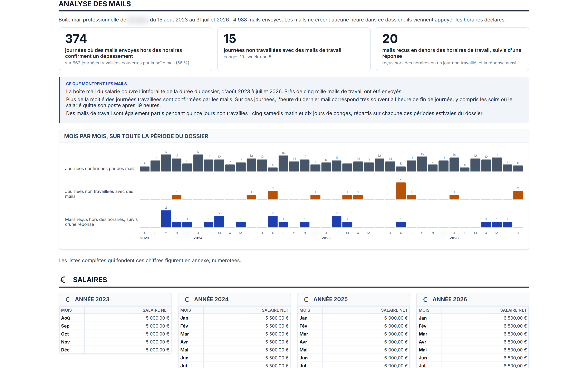Click the 2025 year label on chart axis
The height and width of the screenshot is (368, 588).
tap(326, 238)
